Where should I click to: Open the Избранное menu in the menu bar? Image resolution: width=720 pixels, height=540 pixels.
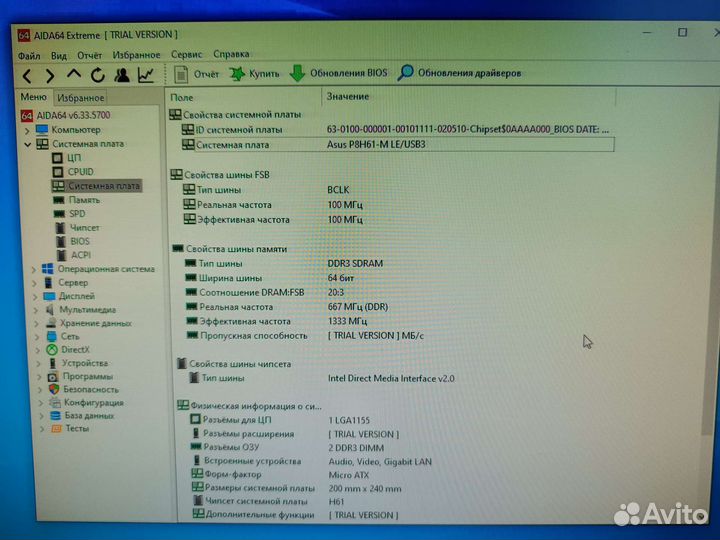click(x=136, y=55)
